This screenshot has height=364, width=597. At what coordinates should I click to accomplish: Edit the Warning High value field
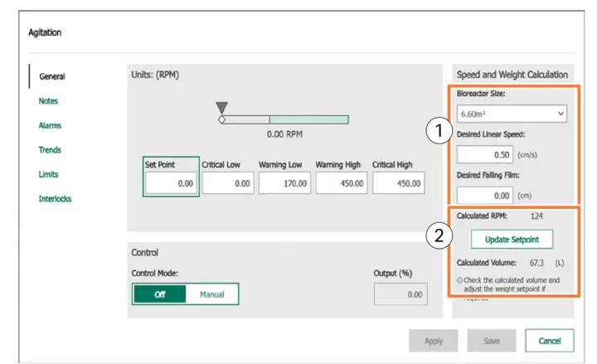(341, 183)
